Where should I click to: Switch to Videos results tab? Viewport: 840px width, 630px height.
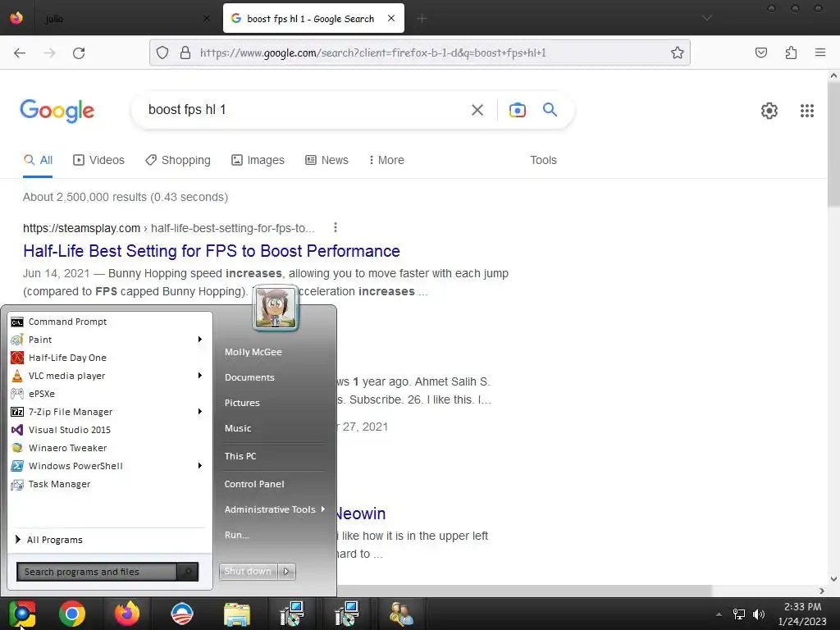point(99,160)
